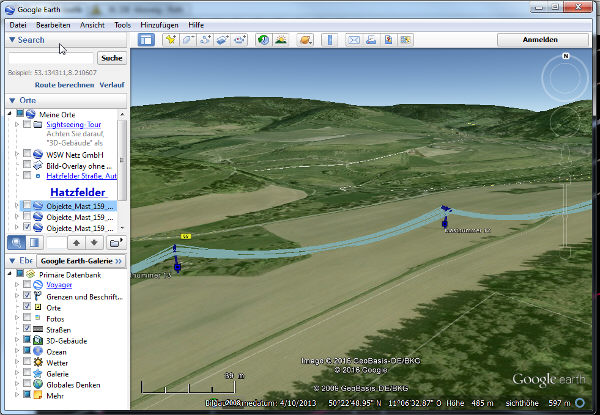
Task: Click the print toolbar icon
Action: click(371, 40)
